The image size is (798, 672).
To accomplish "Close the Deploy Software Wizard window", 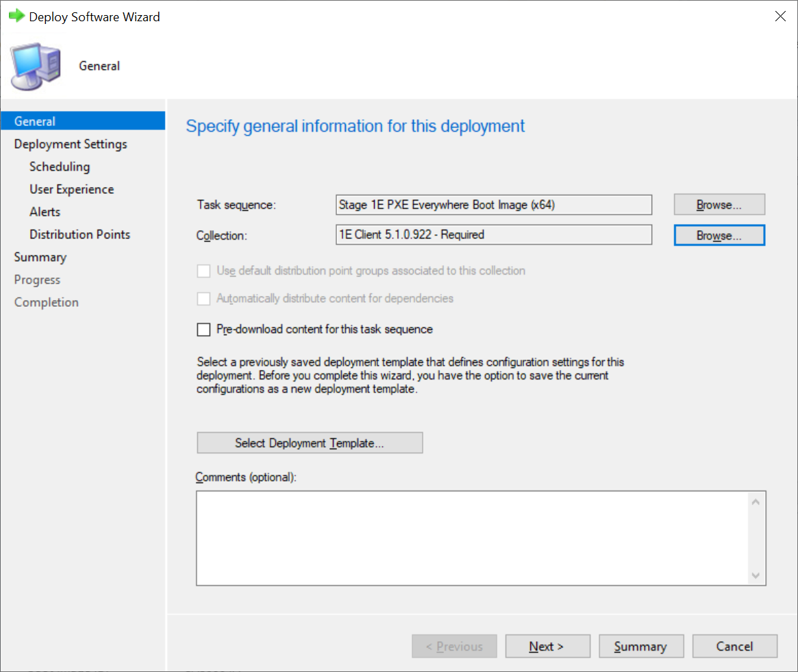I will point(780,16).
